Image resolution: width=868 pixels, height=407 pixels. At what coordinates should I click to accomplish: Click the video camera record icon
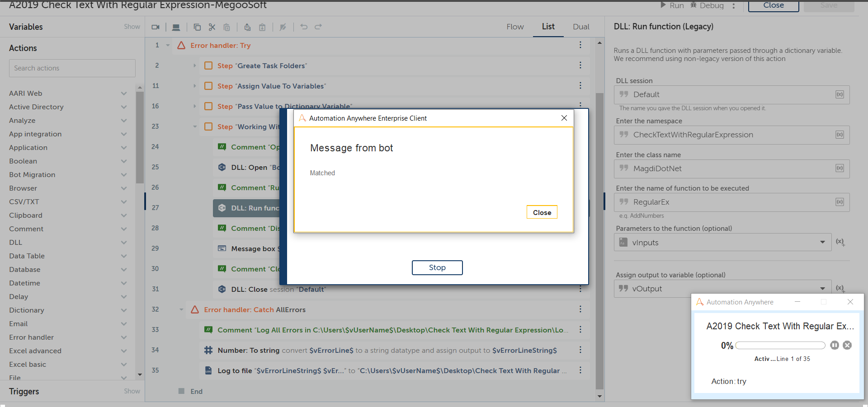tap(156, 27)
